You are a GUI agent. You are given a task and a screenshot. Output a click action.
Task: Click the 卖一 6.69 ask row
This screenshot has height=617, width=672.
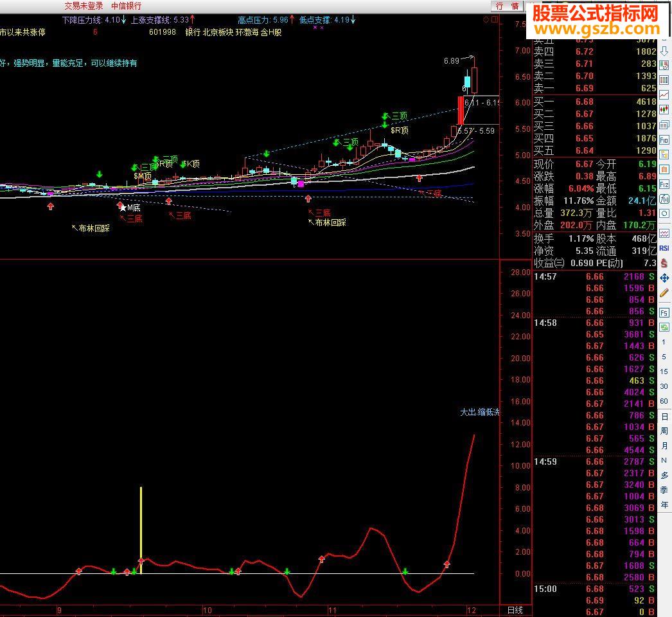(595, 88)
